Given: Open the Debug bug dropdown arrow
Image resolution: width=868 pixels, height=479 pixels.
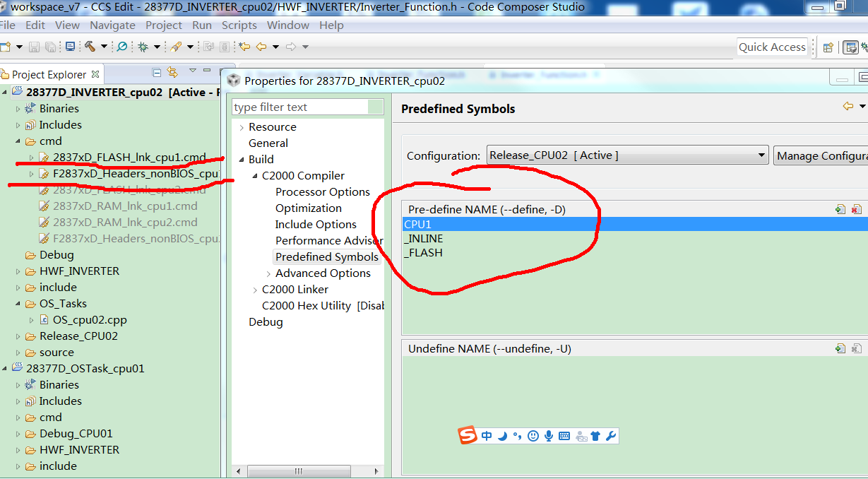Looking at the screenshot, I should tap(157, 47).
